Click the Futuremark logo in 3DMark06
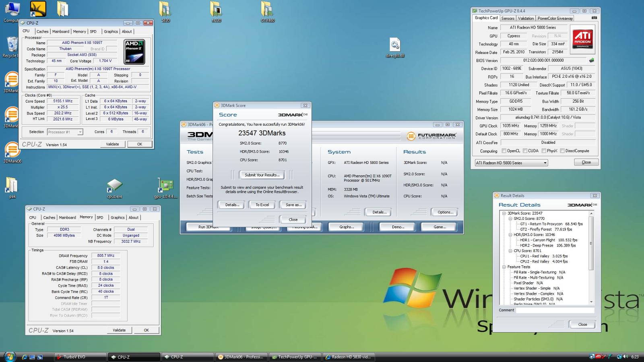The image size is (644, 362). [x=431, y=136]
